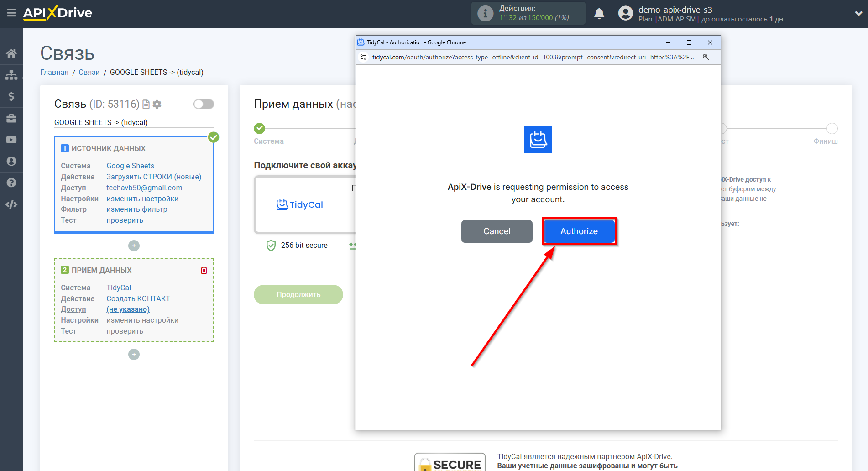Open the help question icon in sidebar

pyautogui.click(x=11, y=183)
